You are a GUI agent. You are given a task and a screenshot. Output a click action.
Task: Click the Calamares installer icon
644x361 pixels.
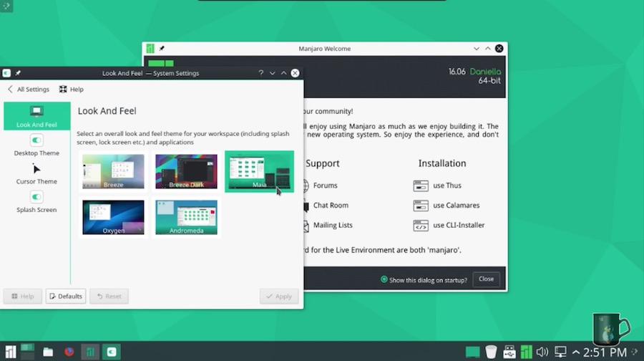click(421, 206)
